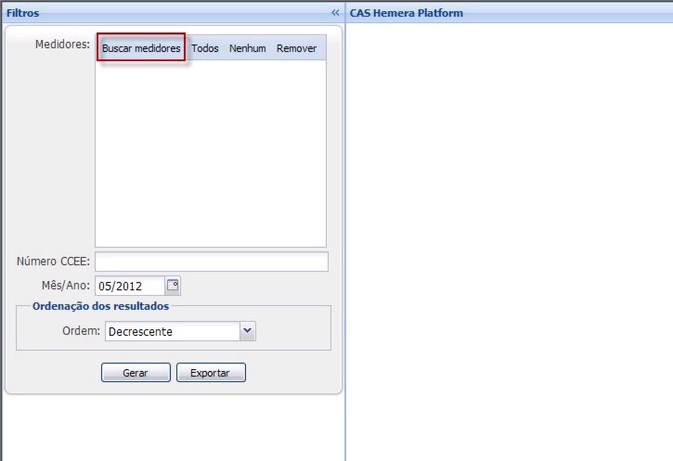Click the Mês/Ano field showing 05/2012

pos(128,286)
